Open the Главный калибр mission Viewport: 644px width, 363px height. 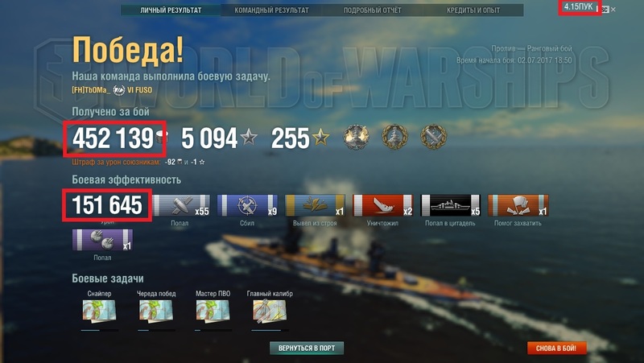coord(270,311)
